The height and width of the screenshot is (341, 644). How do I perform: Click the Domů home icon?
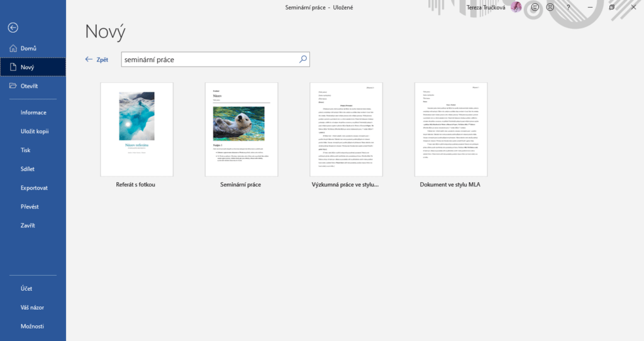(13, 48)
